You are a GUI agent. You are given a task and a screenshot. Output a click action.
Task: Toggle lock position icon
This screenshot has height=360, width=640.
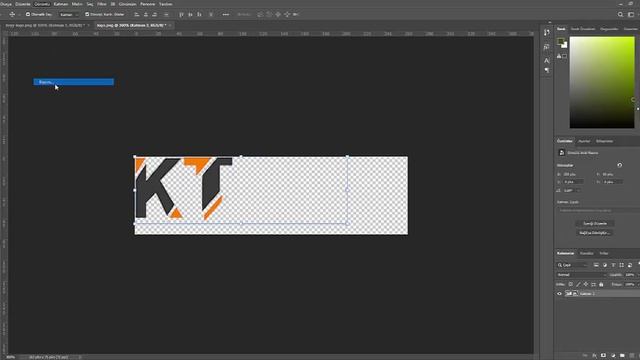pyautogui.click(x=586, y=284)
